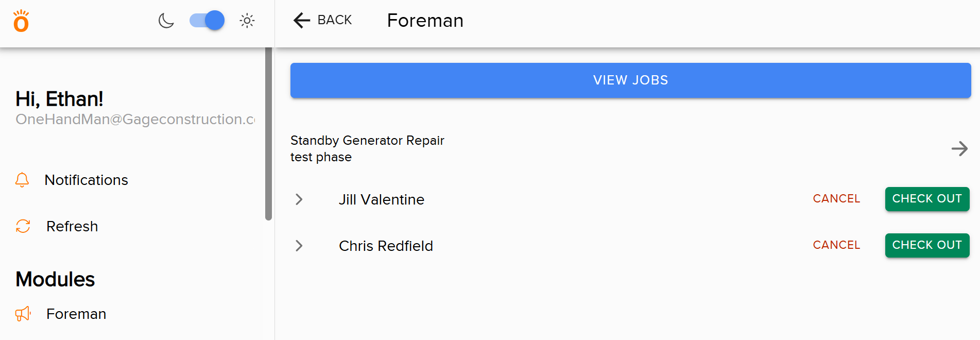Click the sun light mode icon
The image size is (980, 340).
pos(247,21)
